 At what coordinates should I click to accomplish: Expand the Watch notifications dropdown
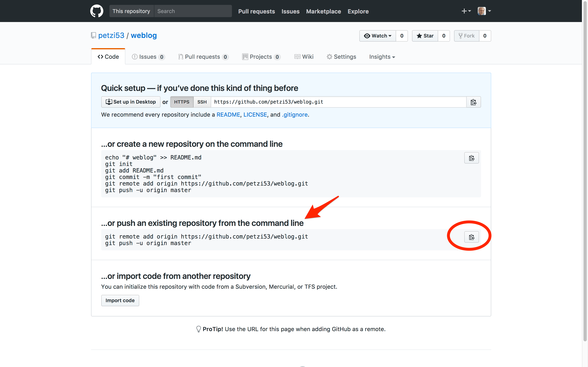pos(378,36)
